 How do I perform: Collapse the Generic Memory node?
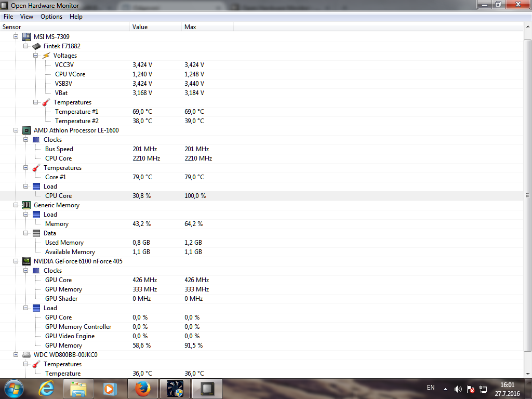[x=16, y=205]
